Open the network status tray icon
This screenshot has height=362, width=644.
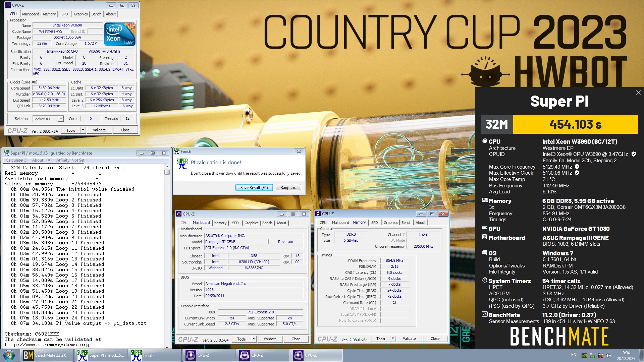coord(600,356)
